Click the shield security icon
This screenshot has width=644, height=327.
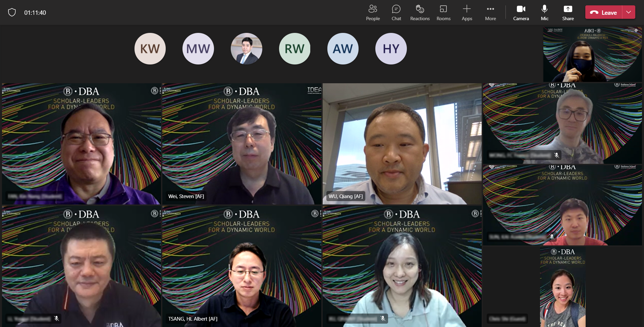tap(12, 13)
